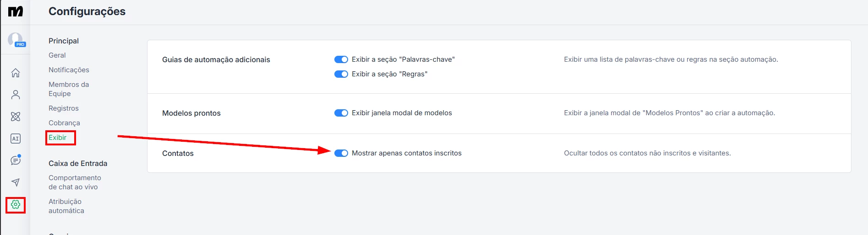
Task: Go to Notificações settings
Action: point(69,70)
